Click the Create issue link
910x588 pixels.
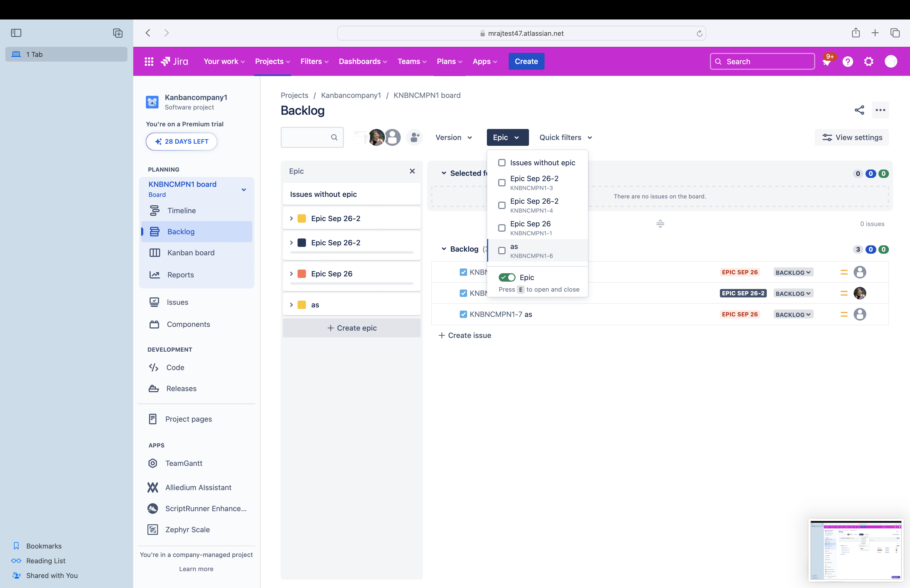click(465, 335)
